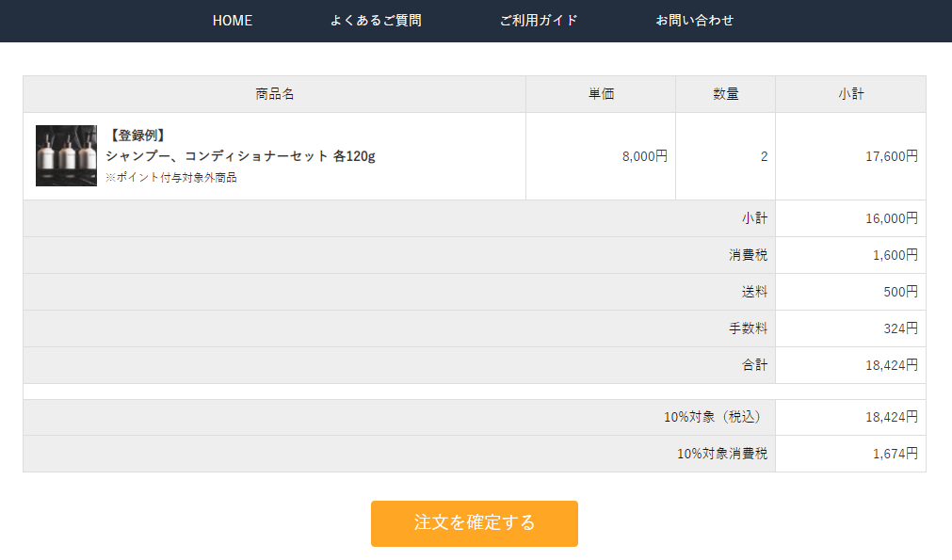Viewport: 952px width, 560px height.
Task: Select the unit price 8,000円 cell
Action: coord(645,156)
